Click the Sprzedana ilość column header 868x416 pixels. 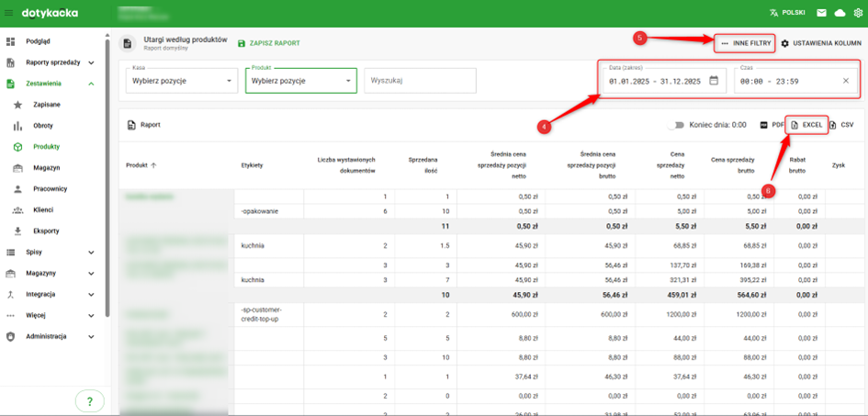pyautogui.click(x=423, y=165)
